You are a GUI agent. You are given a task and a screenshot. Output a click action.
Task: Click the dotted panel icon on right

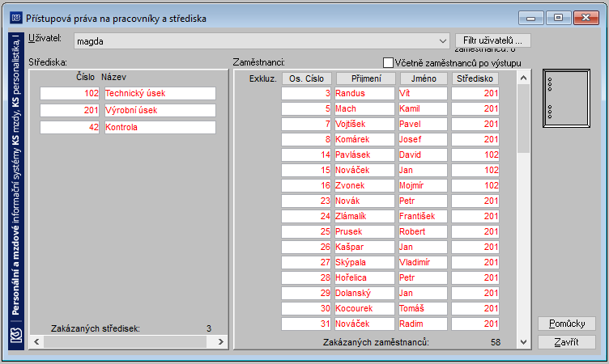click(x=566, y=98)
